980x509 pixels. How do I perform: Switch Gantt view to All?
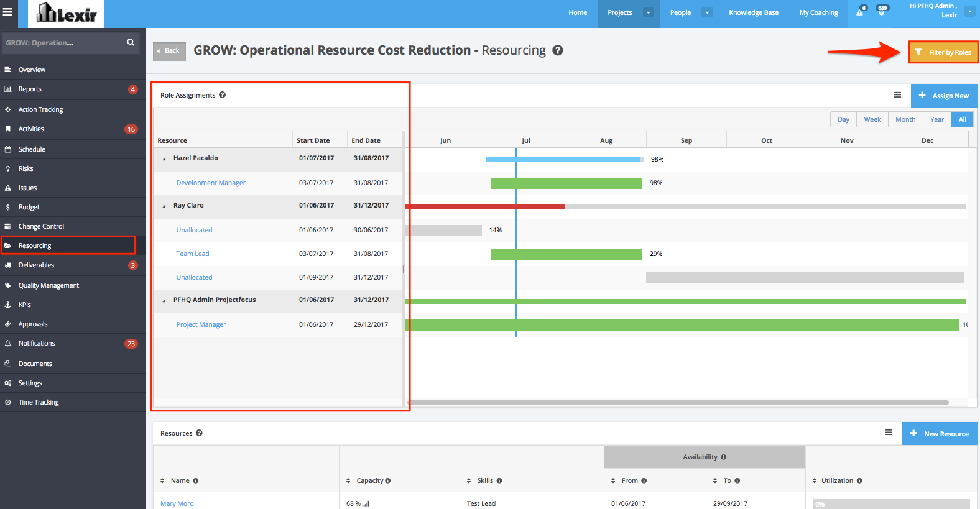963,119
